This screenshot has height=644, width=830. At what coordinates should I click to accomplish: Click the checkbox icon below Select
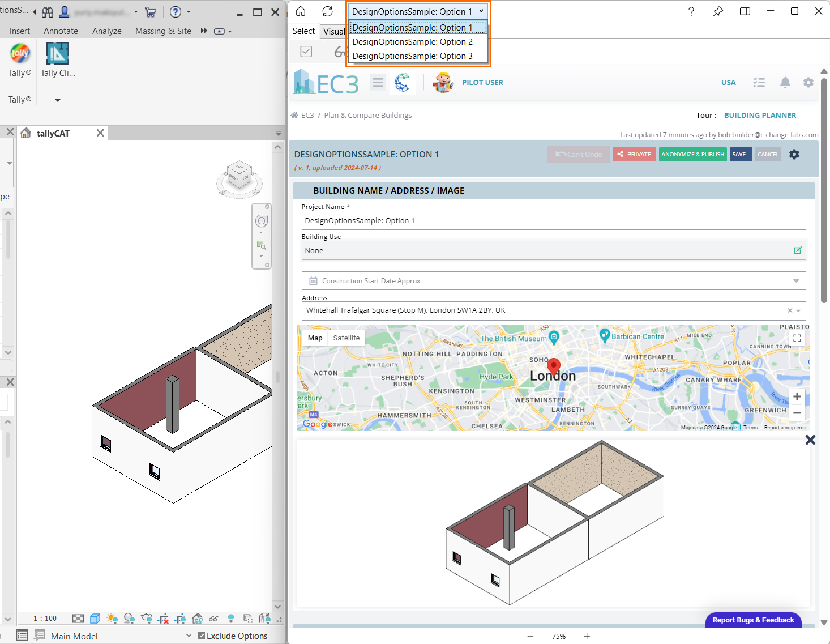[306, 52]
